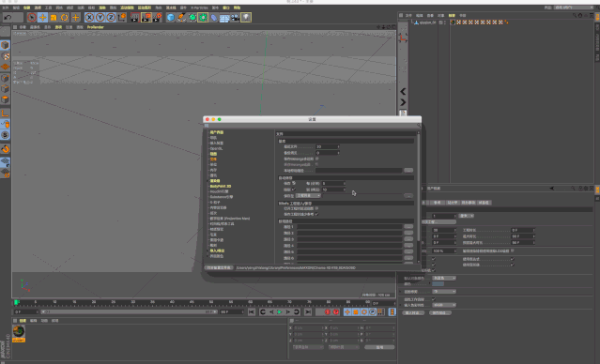Image resolution: width=600 pixels, height=364 pixels.
Task: Toggle the coordinate system icon
Action: tap(122, 17)
